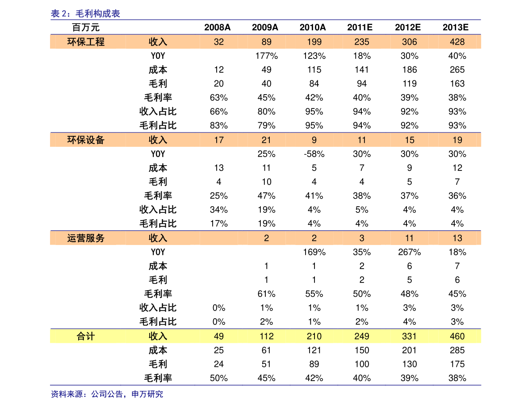This screenshot has width=532, height=407.
Task: Select the 合计 total row label
Action: (86, 336)
